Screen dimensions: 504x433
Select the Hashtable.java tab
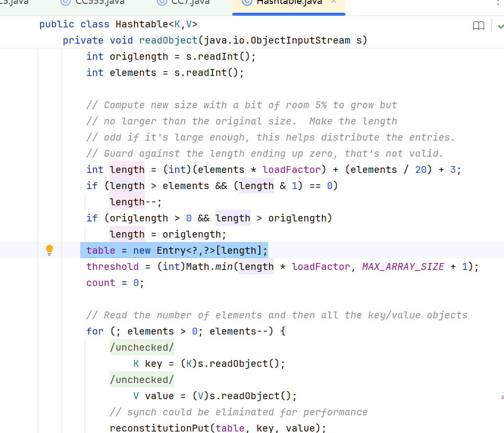point(289,2)
